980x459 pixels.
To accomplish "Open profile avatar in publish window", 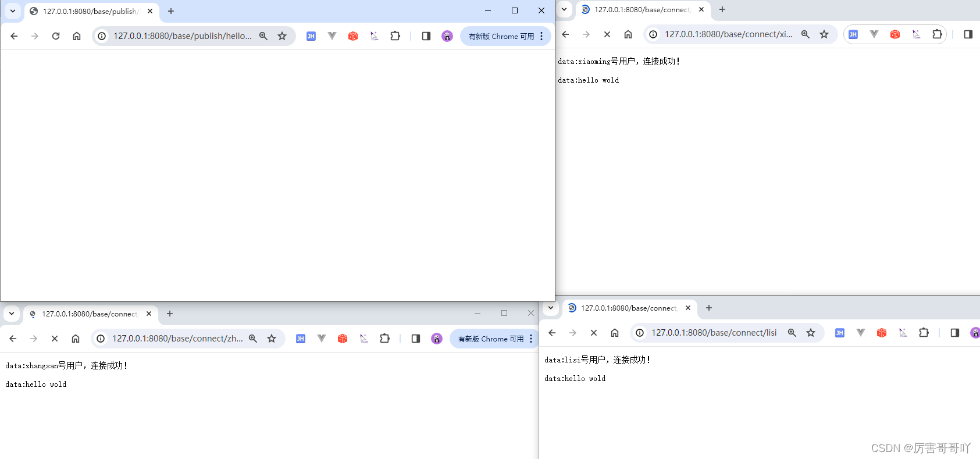I will (x=447, y=36).
